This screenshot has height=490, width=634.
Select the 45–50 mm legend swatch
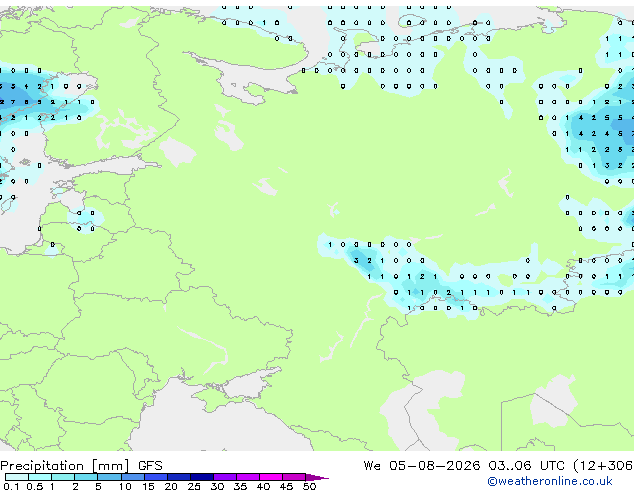click(x=294, y=477)
